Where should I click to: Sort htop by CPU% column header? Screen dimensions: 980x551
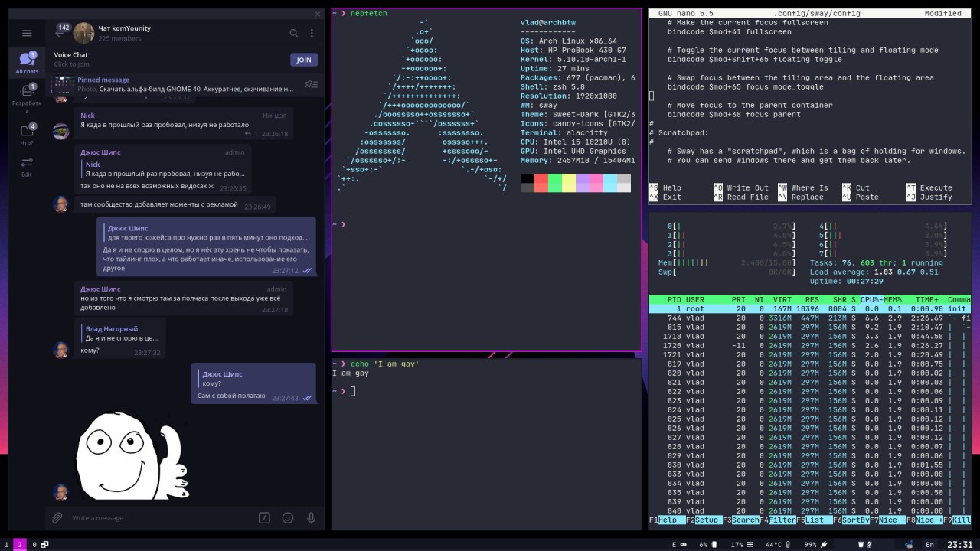point(871,299)
